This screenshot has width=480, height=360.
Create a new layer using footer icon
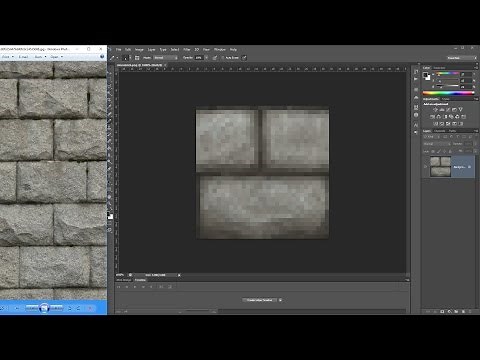coord(463,311)
